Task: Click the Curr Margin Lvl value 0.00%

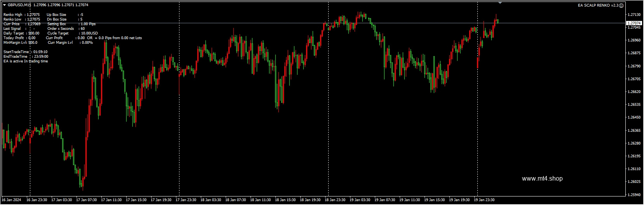Action: click(x=87, y=43)
